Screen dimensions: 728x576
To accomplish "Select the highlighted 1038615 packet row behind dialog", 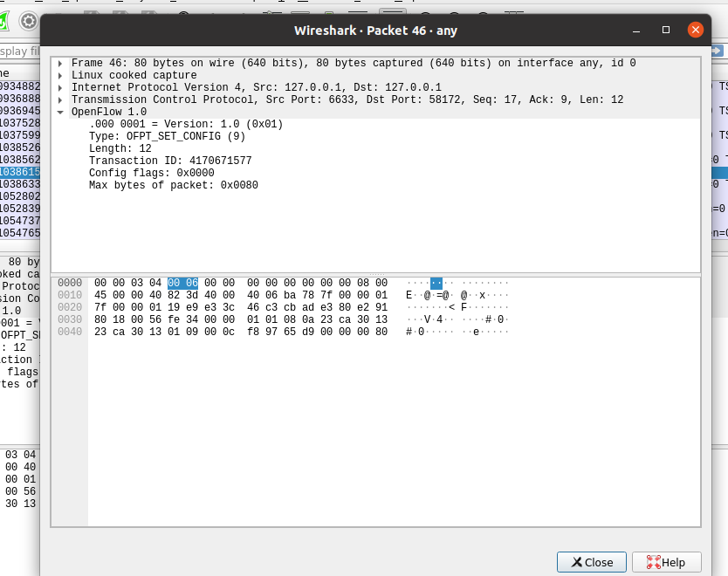I will (20, 172).
